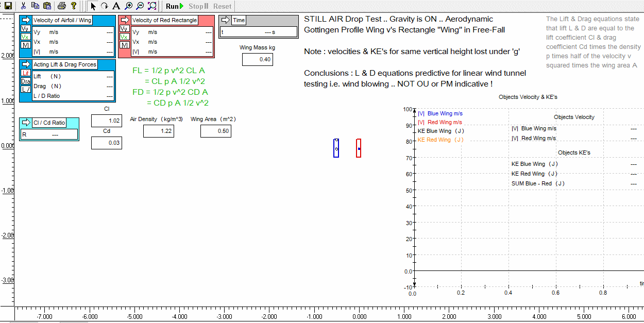This screenshot has width=644, height=323.
Task: Click arrow icon on Cl / Cd Ratio meter
Action: pos(25,123)
